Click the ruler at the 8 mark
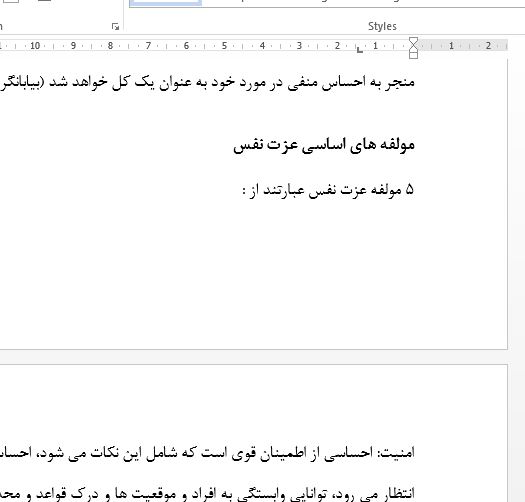This screenshot has width=525, height=502. click(x=110, y=46)
